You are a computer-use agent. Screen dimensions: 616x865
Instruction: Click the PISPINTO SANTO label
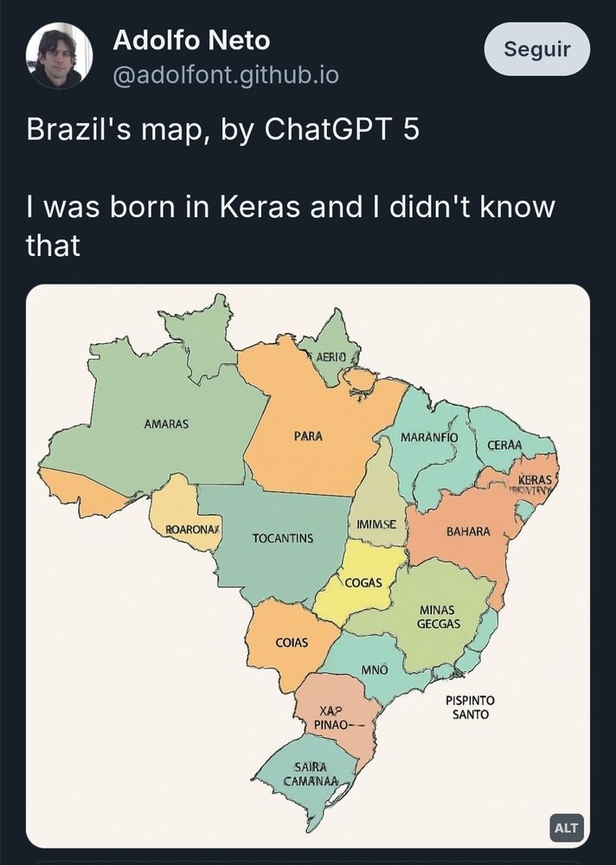[x=471, y=708]
